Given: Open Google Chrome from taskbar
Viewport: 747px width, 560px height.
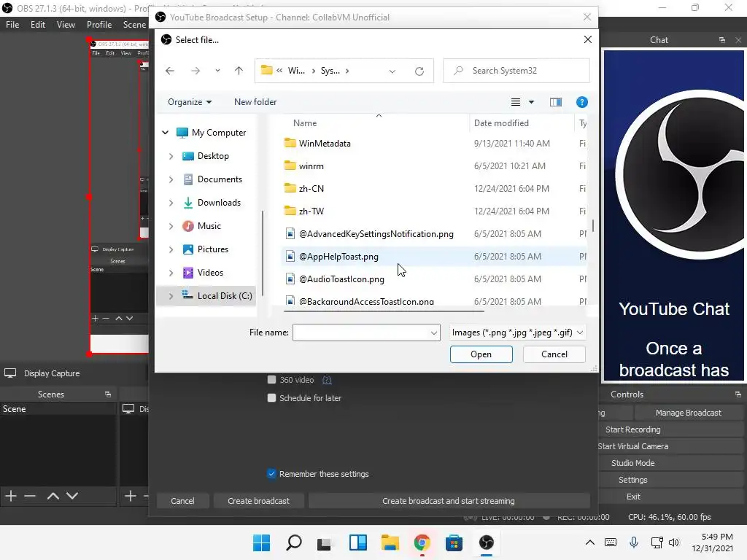Looking at the screenshot, I should (422, 542).
